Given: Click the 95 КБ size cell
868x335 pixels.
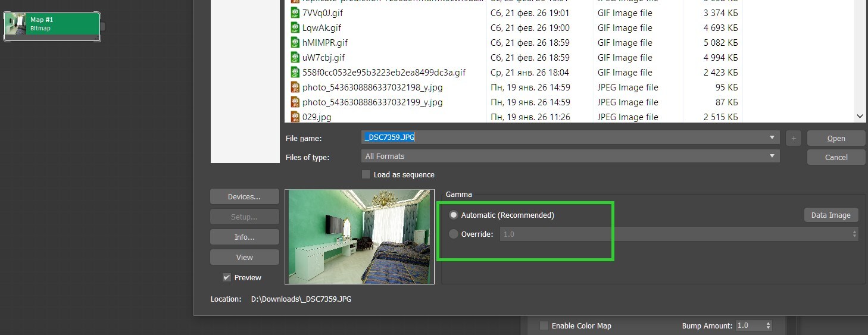Looking at the screenshot, I should tap(726, 87).
